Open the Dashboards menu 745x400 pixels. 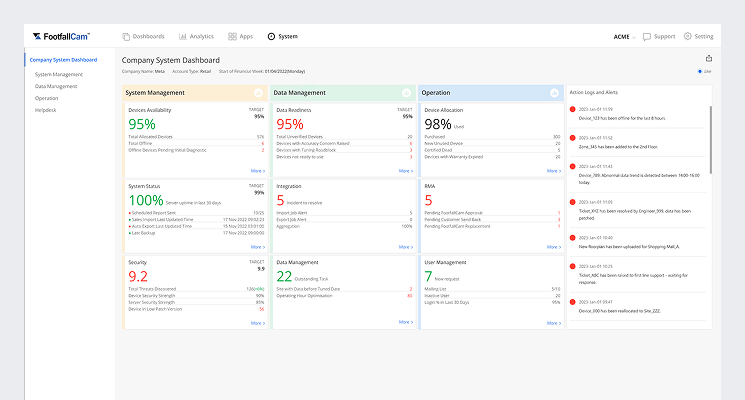tap(143, 36)
